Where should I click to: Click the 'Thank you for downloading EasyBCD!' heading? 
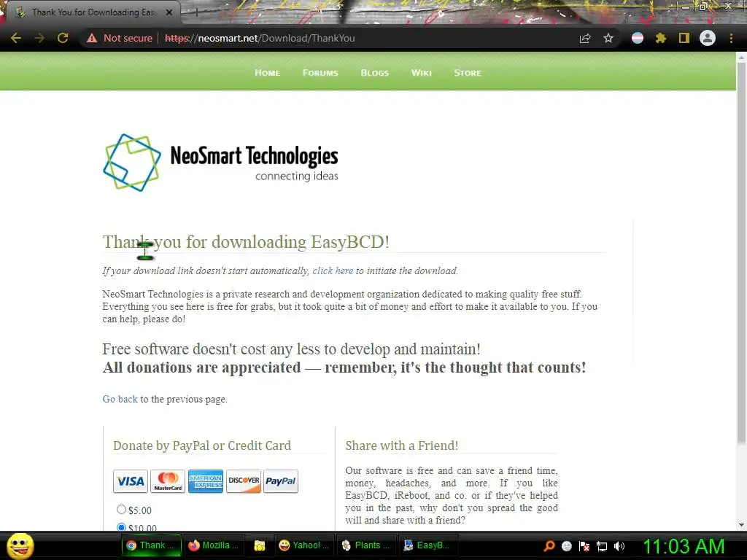(x=246, y=242)
